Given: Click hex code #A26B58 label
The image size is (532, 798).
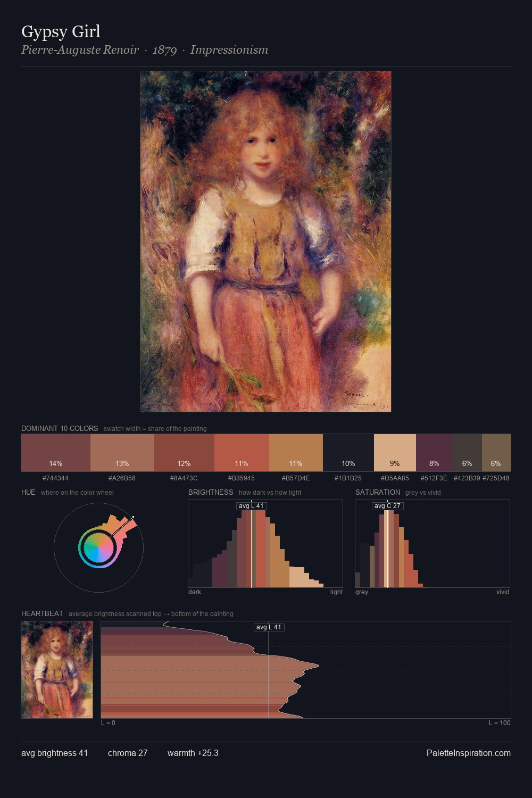Looking at the screenshot, I should pos(122,478).
